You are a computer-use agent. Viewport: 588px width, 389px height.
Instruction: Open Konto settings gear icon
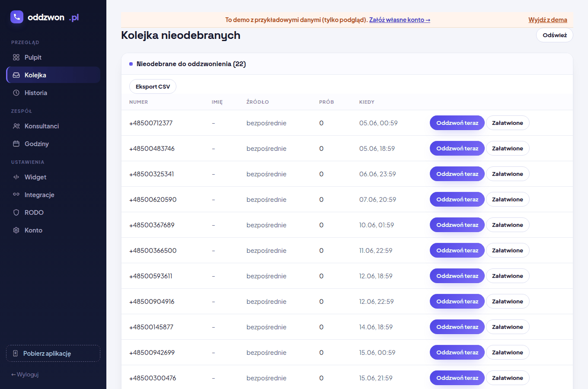[x=16, y=230]
